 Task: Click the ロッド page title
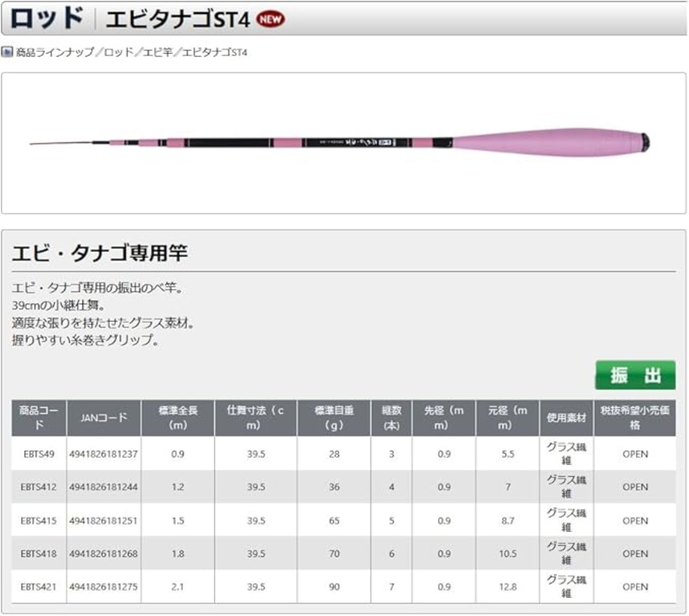pos(47,18)
